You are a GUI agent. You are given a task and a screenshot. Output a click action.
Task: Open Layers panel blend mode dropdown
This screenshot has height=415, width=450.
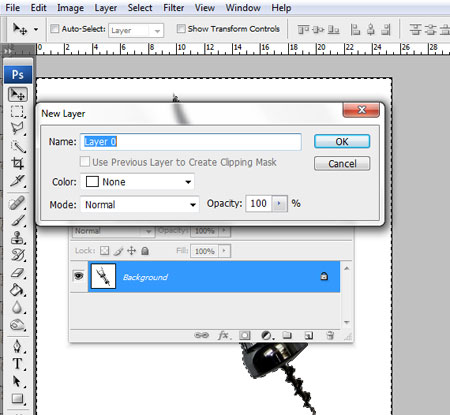[113, 231]
